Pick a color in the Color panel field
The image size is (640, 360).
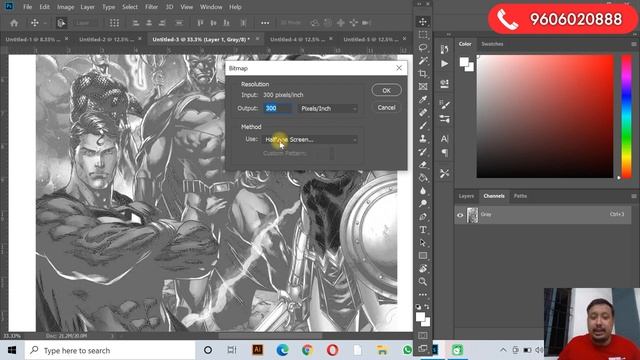point(545,117)
